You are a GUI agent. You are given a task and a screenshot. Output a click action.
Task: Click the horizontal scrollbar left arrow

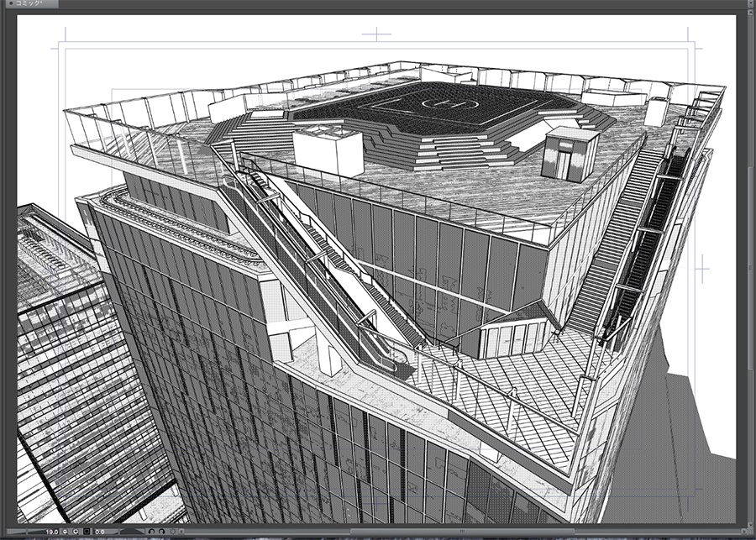coord(181,532)
